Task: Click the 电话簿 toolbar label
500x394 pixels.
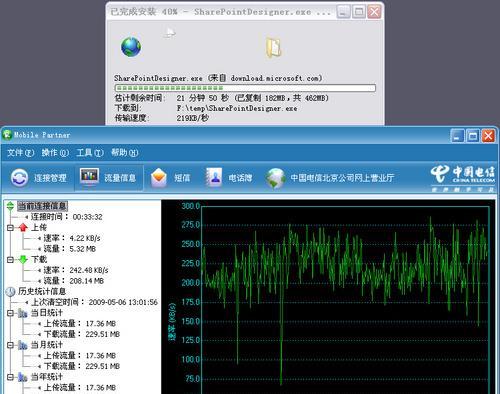Action: tap(240, 178)
